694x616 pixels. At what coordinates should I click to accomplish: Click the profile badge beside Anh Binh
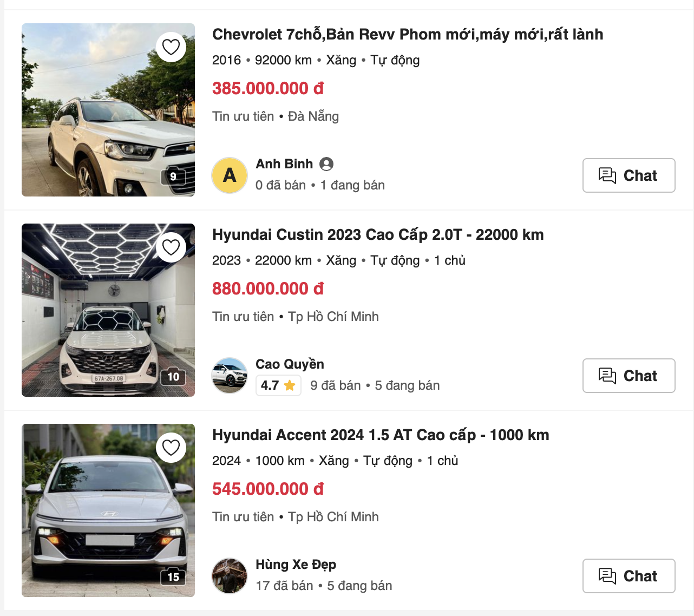pos(326,164)
